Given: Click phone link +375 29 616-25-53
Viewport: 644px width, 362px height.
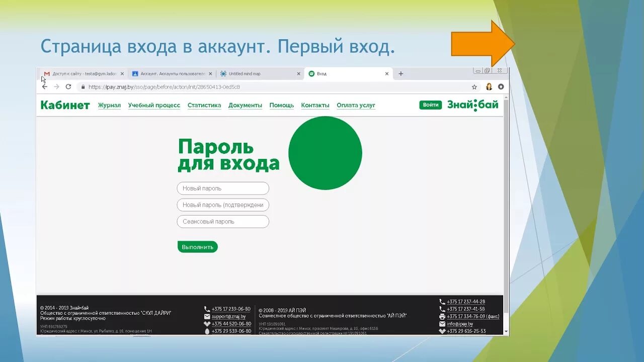Looking at the screenshot, I should click(x=466, y=331).
